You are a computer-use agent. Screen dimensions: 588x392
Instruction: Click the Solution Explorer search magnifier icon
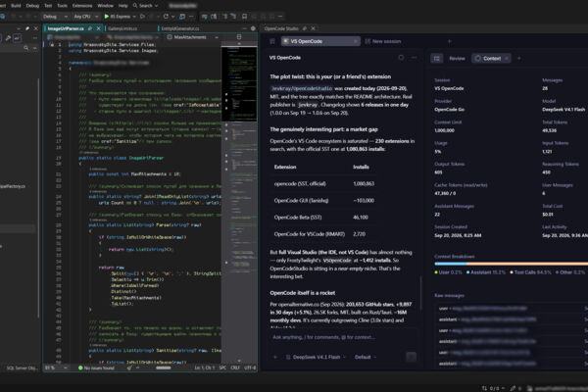pyautogui.click(x=25, y=48)
